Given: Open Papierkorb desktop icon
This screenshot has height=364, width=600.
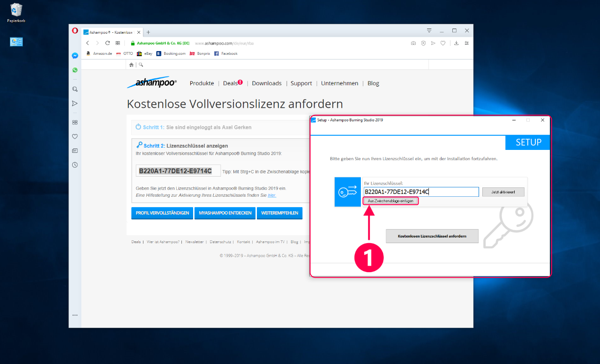Looking at the screenshot, I should tap(16, 13).
